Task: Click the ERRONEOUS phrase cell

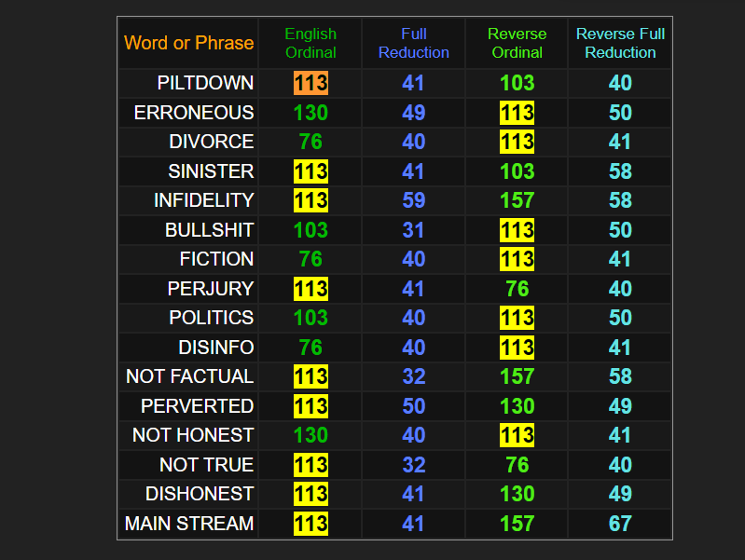Action: (x=194, y=113)
